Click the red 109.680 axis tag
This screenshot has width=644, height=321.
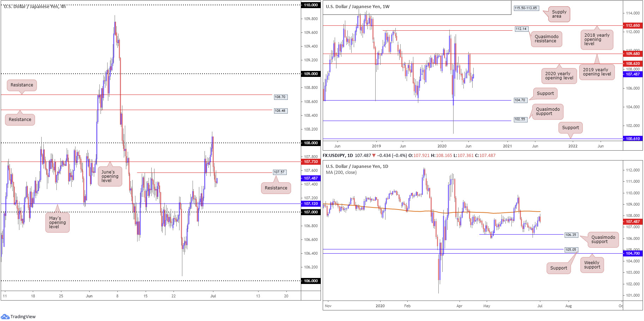point(633,54)
